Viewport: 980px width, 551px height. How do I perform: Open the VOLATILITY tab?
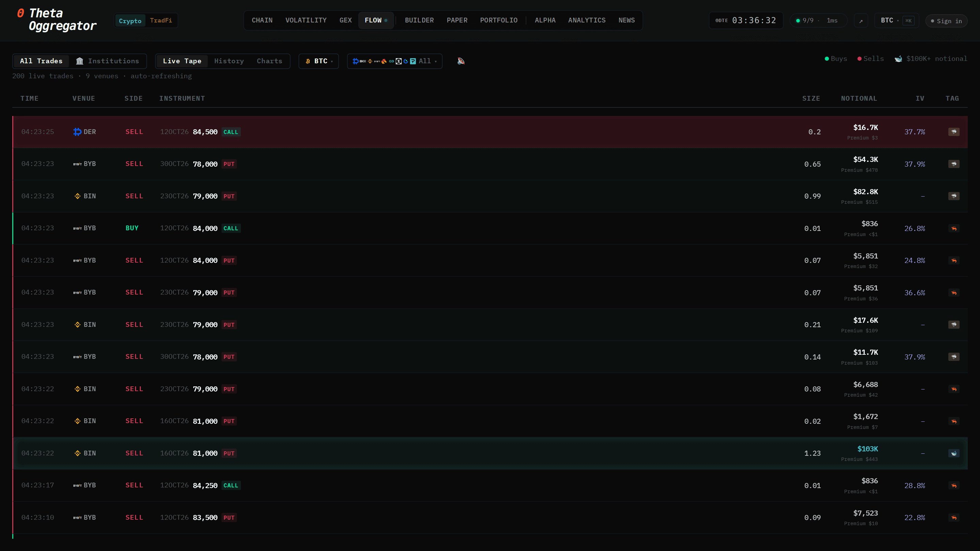[306, 20]
